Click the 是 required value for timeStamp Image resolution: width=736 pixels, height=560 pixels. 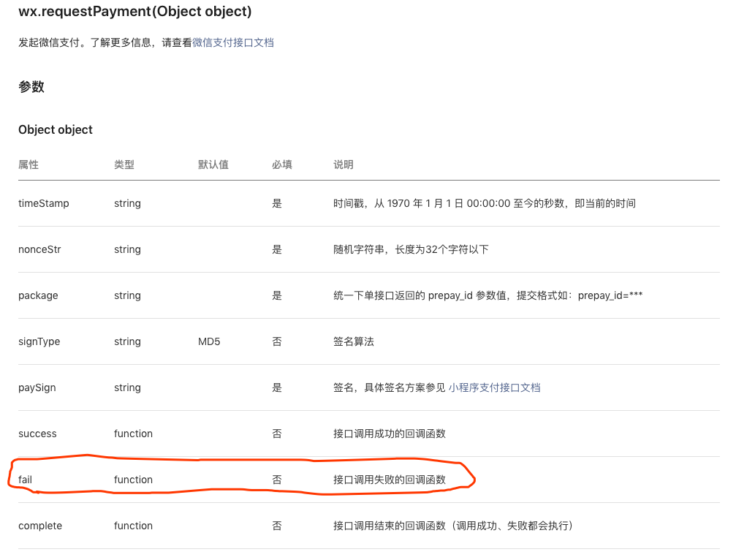pos(277,203)
